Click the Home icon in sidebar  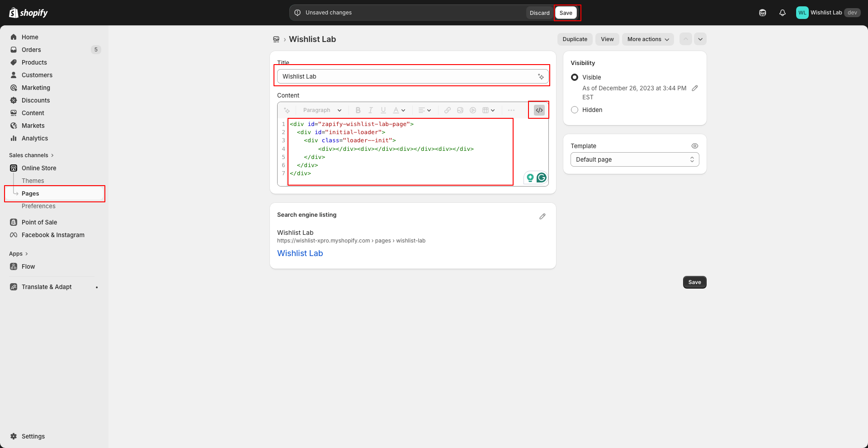[14, 37]
